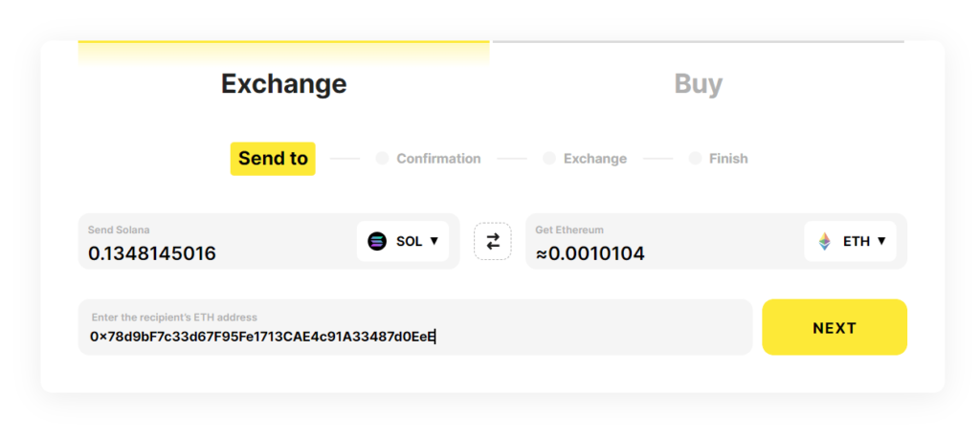This screenshot has height=438, width=980.
Task: Click the Confirmation step label
Action: click(x=438, y=159)
